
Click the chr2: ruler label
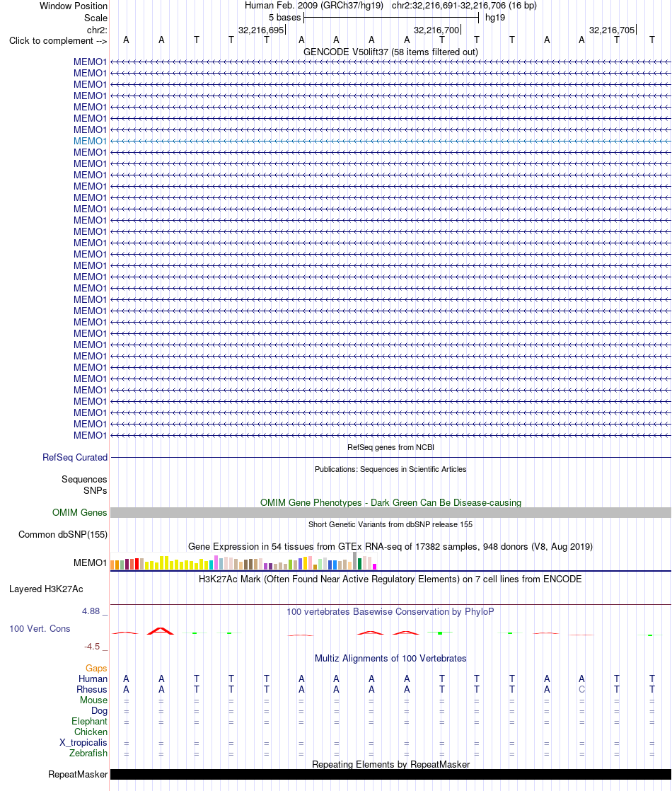point(97,30)
